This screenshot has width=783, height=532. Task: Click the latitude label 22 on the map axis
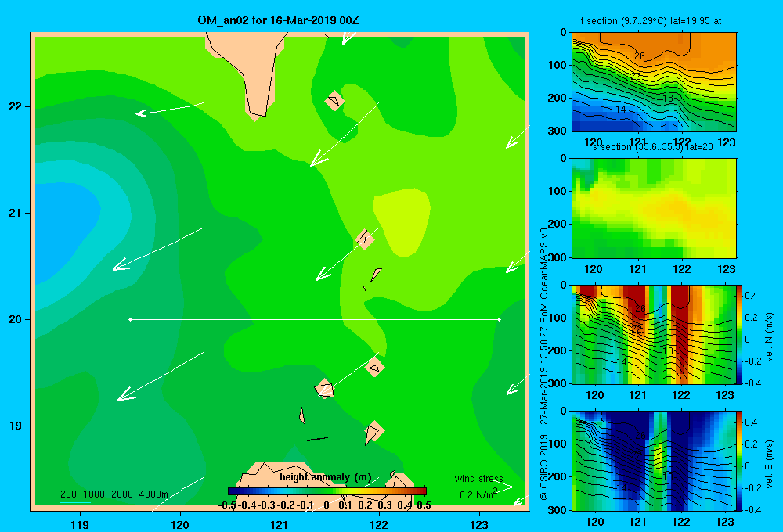[x=15, y=107]
